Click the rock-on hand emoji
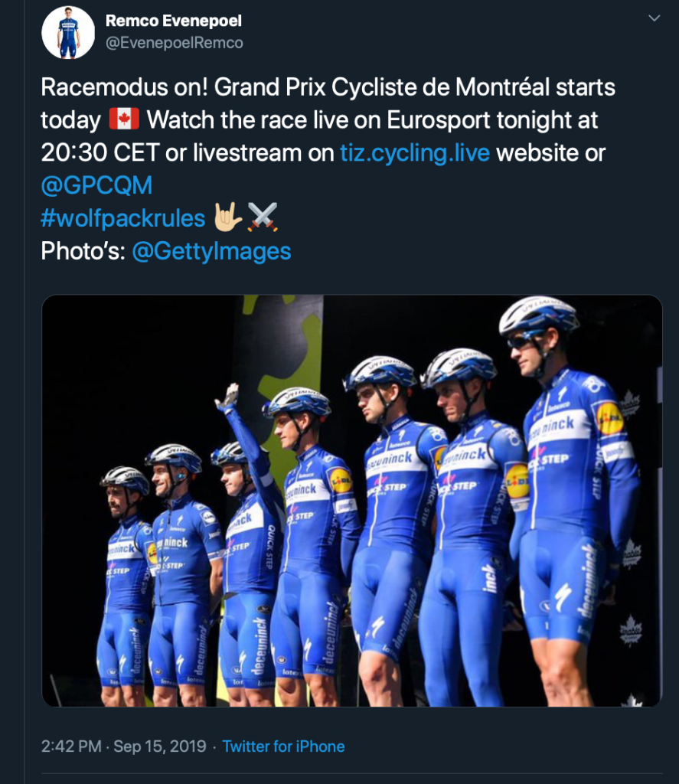This screenshot has width=679, height=784. pyautogui.click(x=227, y=218)
